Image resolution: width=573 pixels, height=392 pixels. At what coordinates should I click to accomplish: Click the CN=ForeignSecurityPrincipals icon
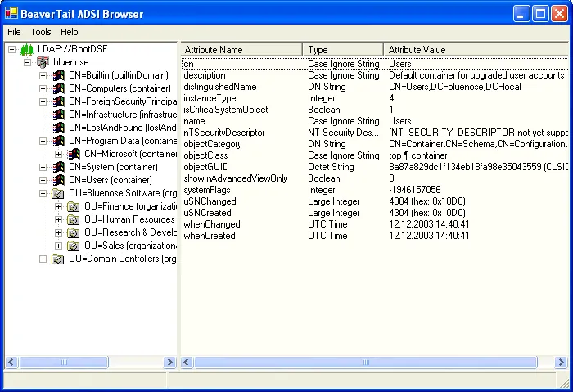point(58,101)
